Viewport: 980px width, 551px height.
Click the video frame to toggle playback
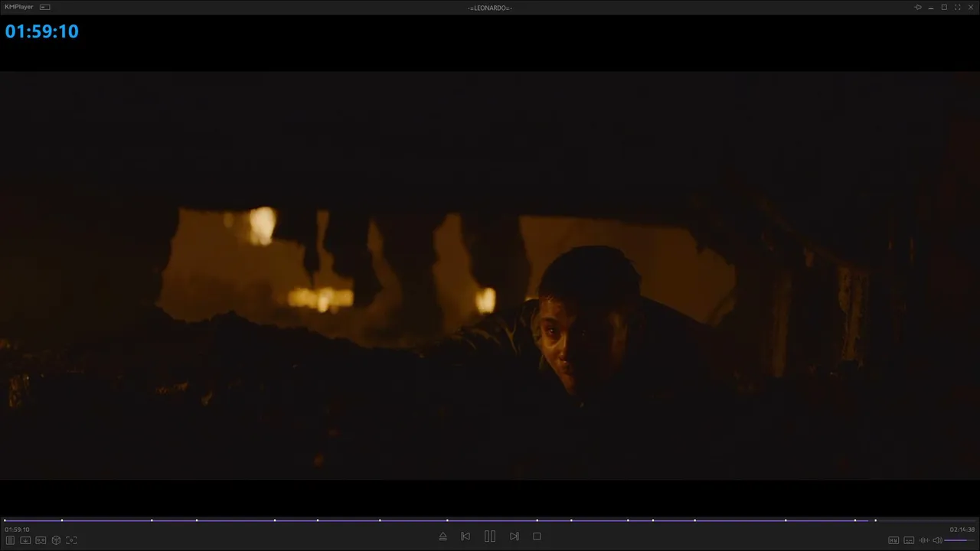(x=490, y=275)
